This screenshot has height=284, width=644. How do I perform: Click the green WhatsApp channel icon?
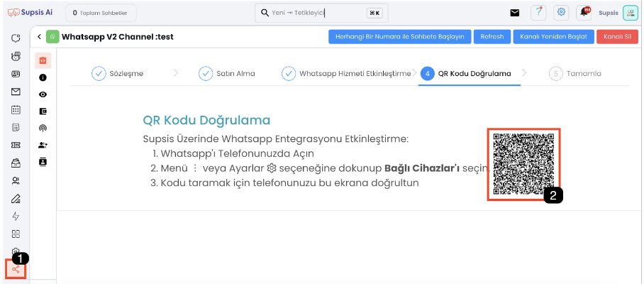[x=52, y=37]
